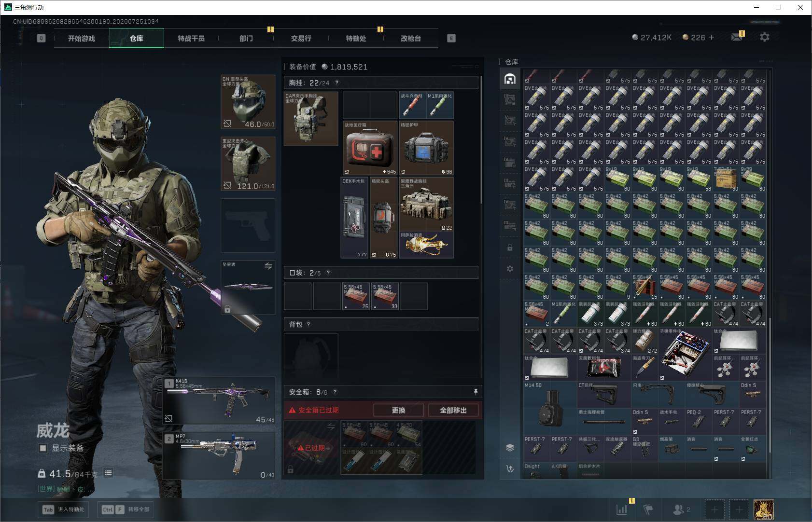Screen dimensions: 812x522
Task: Pin the safe box panel
Action: tap(476, 392)
